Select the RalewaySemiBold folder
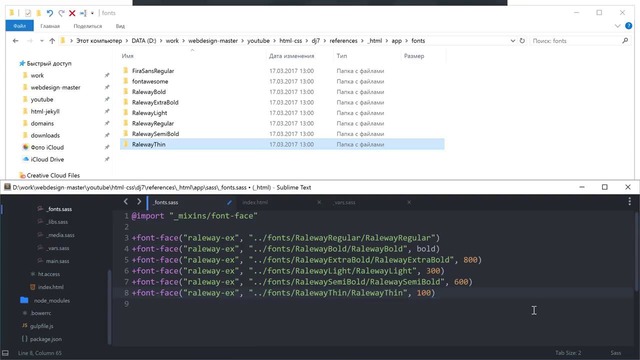Image resolution: width=640 pixels, height=360 pixels. pos(155,134)
